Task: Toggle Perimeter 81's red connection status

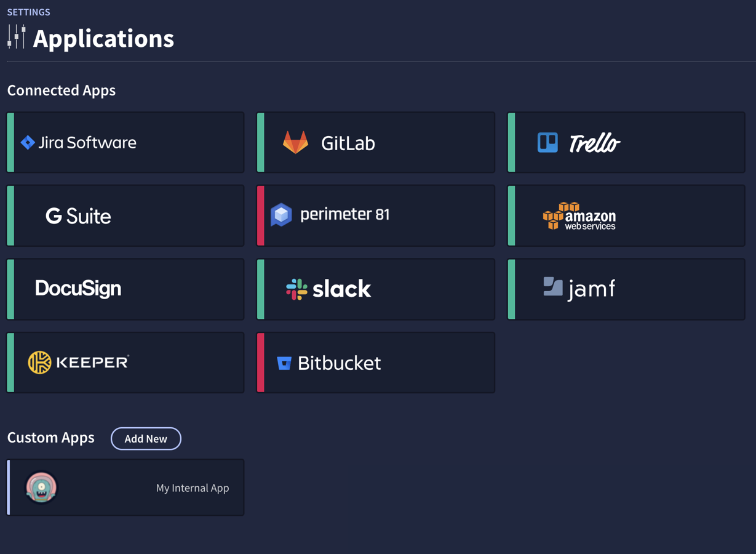Action: [x=261, y=215]
